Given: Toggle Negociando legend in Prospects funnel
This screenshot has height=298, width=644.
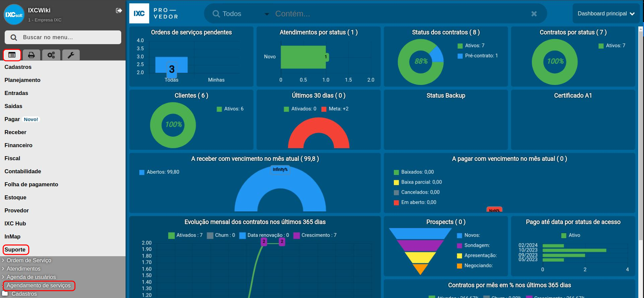Looking at the screenshot, I should pyautogui.click(x=475, y=265).
